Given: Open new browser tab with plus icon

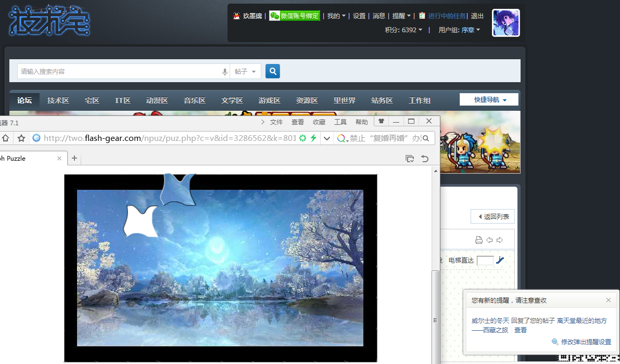Looking at the screenshot, I should (74, 158).
